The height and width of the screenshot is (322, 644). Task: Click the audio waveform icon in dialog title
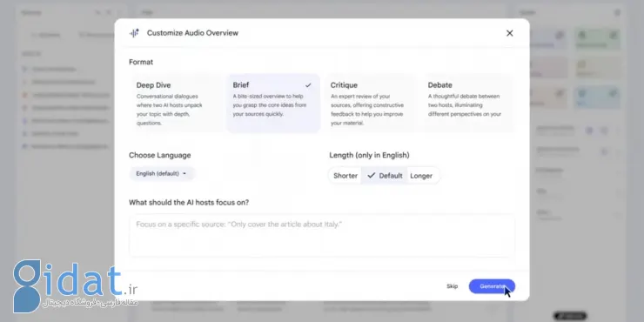(134, 33)
